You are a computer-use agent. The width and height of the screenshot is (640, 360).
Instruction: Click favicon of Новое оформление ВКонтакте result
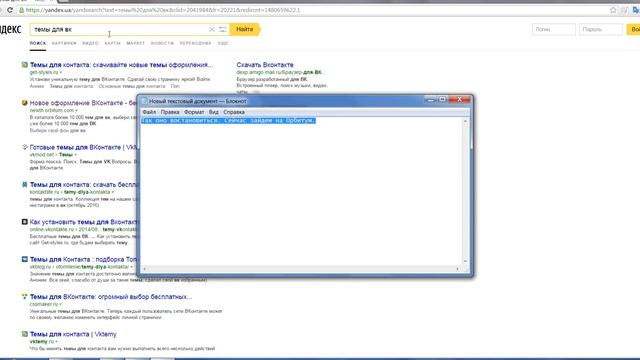[x=24, y=103]
